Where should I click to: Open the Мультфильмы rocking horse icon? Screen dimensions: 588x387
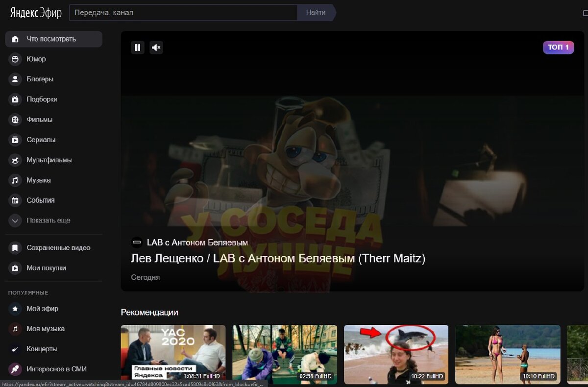tap(15, 160)
